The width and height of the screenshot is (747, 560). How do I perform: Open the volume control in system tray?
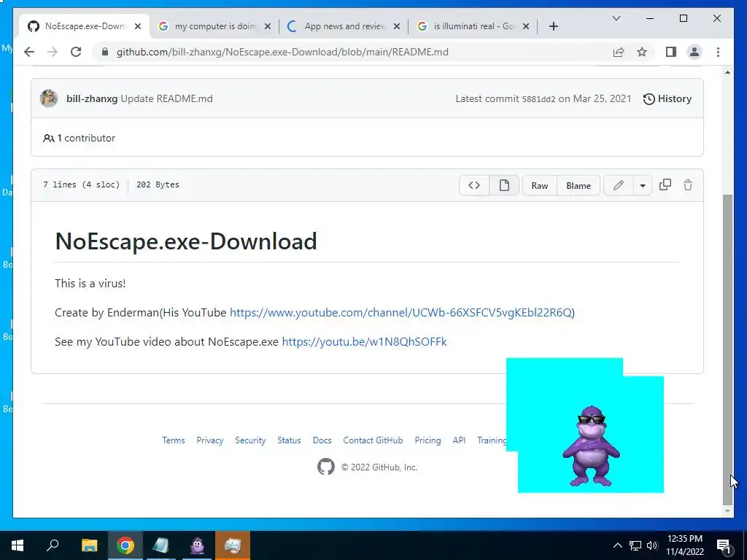pyautogui.click(x=653, y=545)
